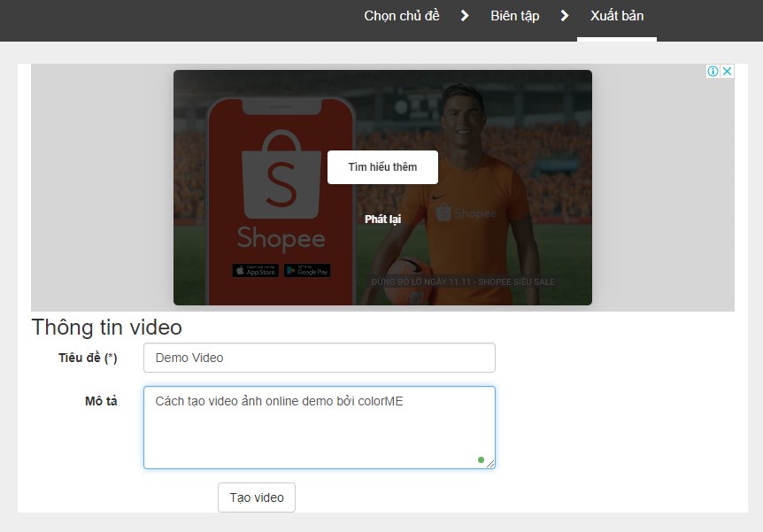Click the Shopee bag logo on phone
The width and height of the screenshot is (763, 532).
pyautogui.click(x=281, y=174)
